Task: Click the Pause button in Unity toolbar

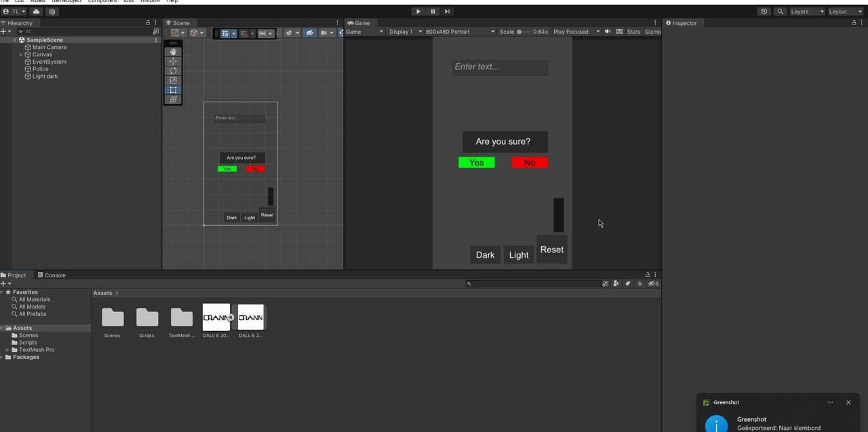Action: click(433, 12)
